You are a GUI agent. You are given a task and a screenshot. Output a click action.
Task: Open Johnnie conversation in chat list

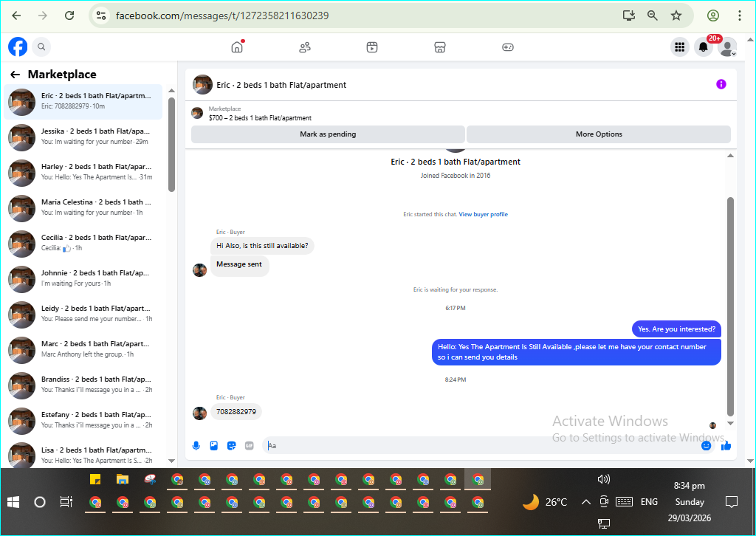(x=83, y=279)
